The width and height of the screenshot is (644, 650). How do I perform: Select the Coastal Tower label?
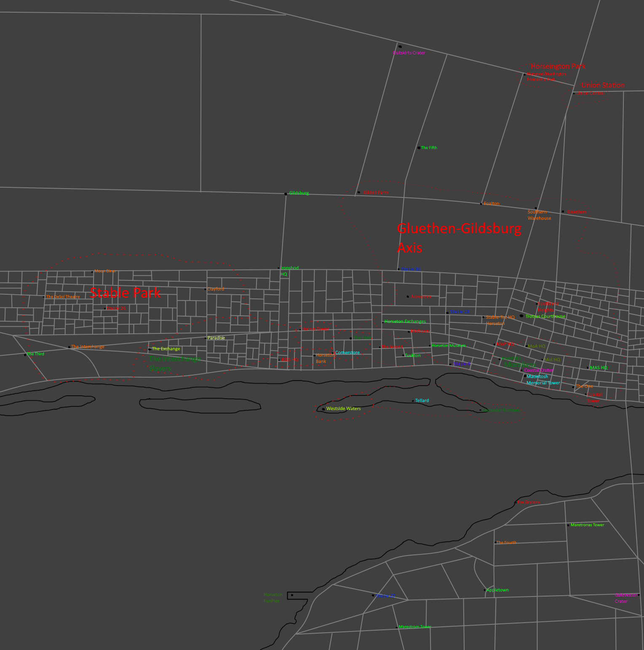click(594, 398)
